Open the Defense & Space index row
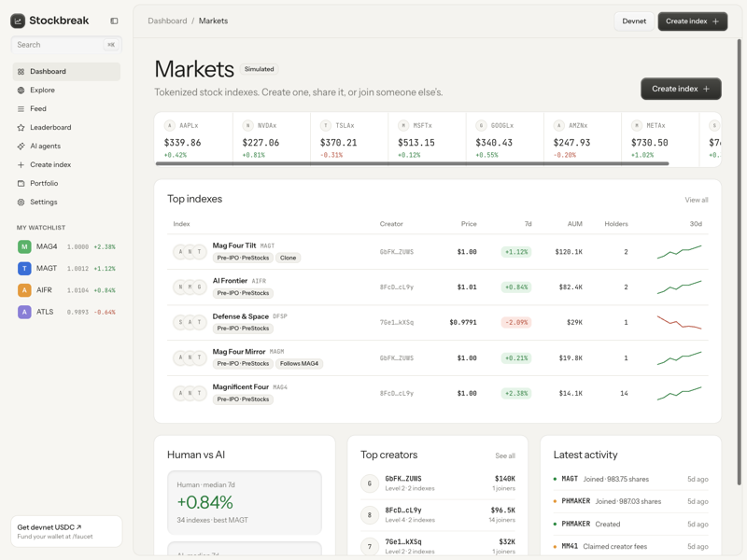 [x=437, y=322]
